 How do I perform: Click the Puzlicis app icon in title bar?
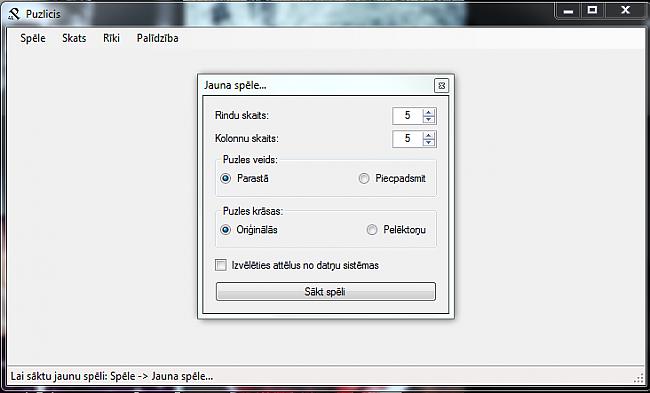point(14,15)
